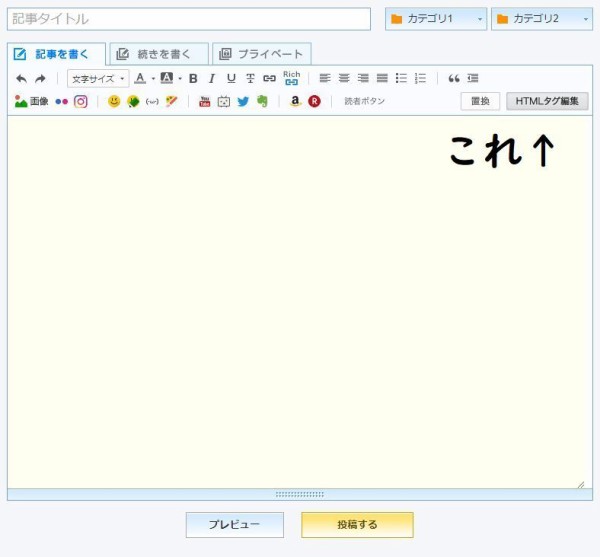Switch to HTMLタグ編集 mode
600x557 pixels.
[547, 101]
